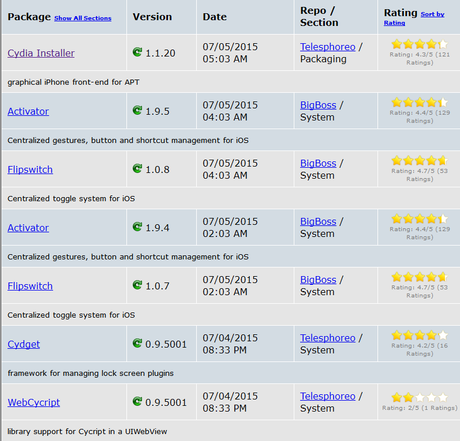Click Show All Sections link
460x441 pixels.
coord(83,18)
